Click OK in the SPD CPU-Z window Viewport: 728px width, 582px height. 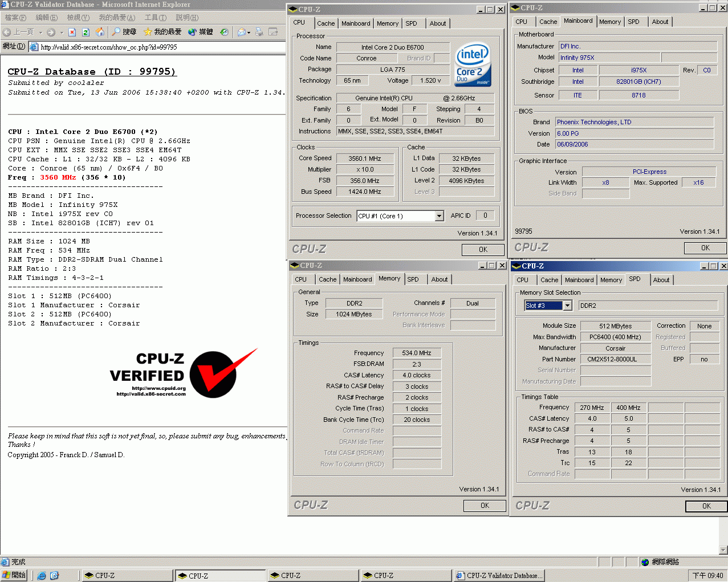706,506
